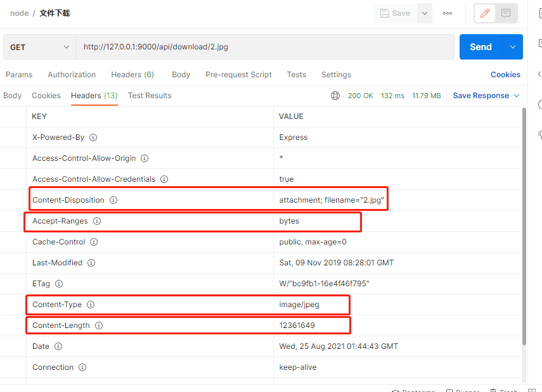Open the request Body tab

[x=181, y=75]
